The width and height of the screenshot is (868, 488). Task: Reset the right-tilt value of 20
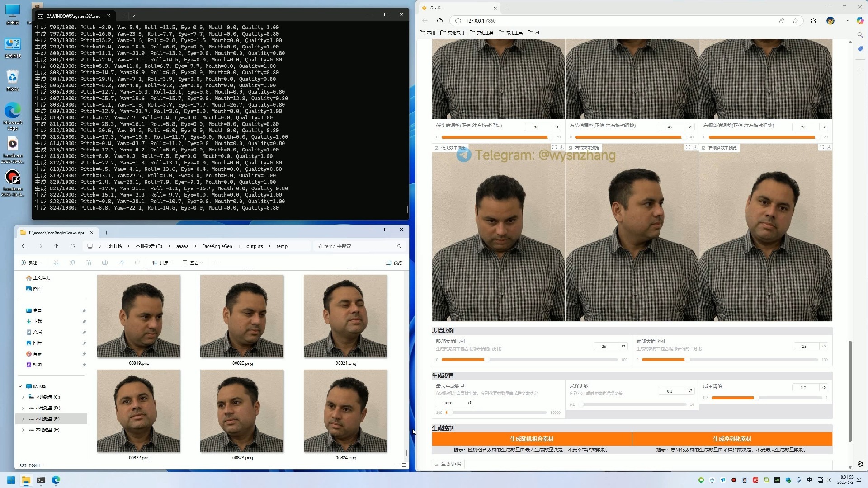click(824, 127)
